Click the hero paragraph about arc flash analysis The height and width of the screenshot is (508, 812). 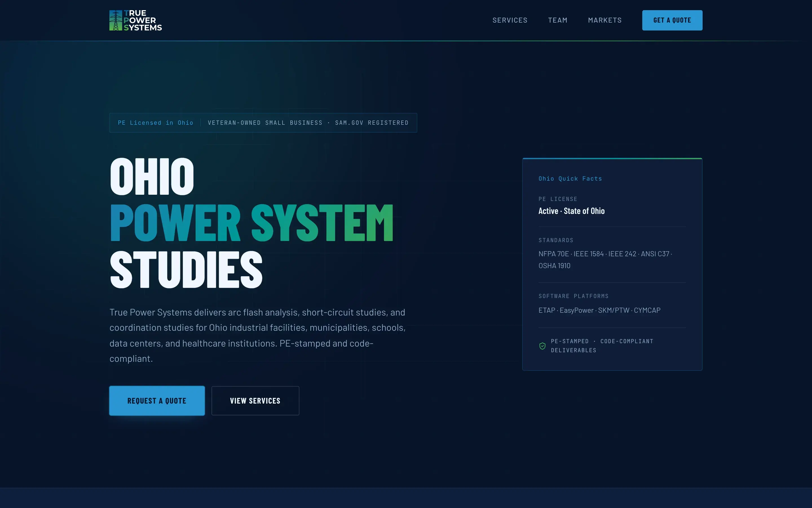tap(258, 335)
